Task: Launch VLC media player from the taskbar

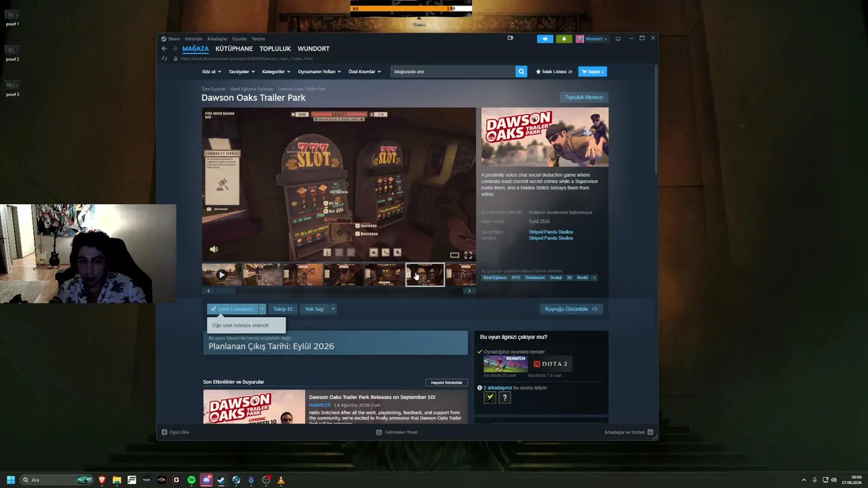Action: point(281,480)
